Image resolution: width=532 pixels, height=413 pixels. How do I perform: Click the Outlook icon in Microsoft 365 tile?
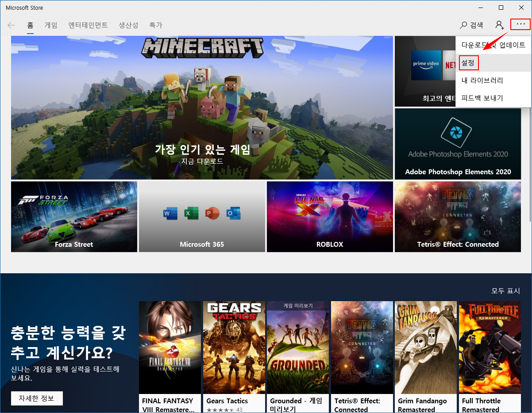click(234, 214)
